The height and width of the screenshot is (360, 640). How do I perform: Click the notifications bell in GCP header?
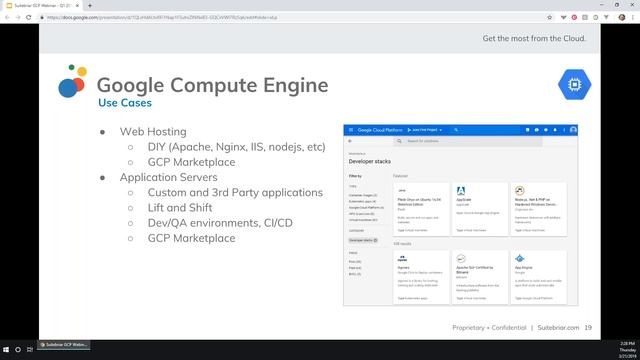pyautogui.click(x=555, y=130)
